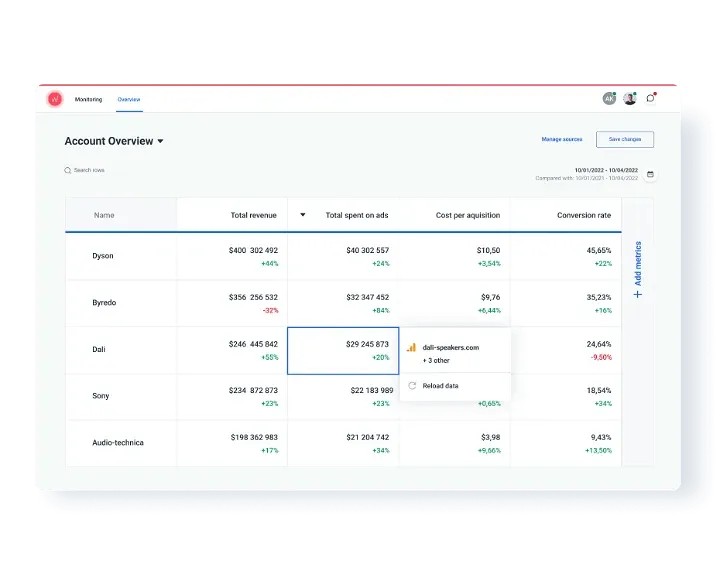Open the profile photo avatar
Viewport: 720px width, 574px height.
630,98
